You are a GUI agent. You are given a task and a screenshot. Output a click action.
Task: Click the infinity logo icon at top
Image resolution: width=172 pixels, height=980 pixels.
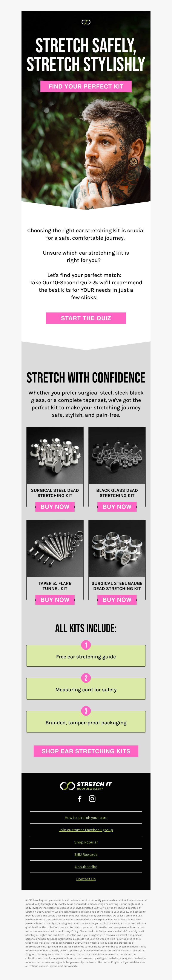(86, 22)
